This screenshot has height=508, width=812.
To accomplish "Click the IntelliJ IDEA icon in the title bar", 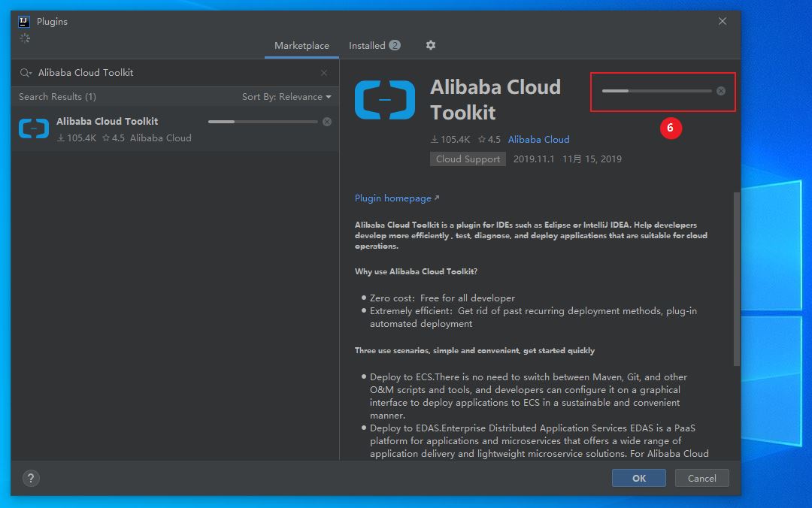I will (24, 21).
